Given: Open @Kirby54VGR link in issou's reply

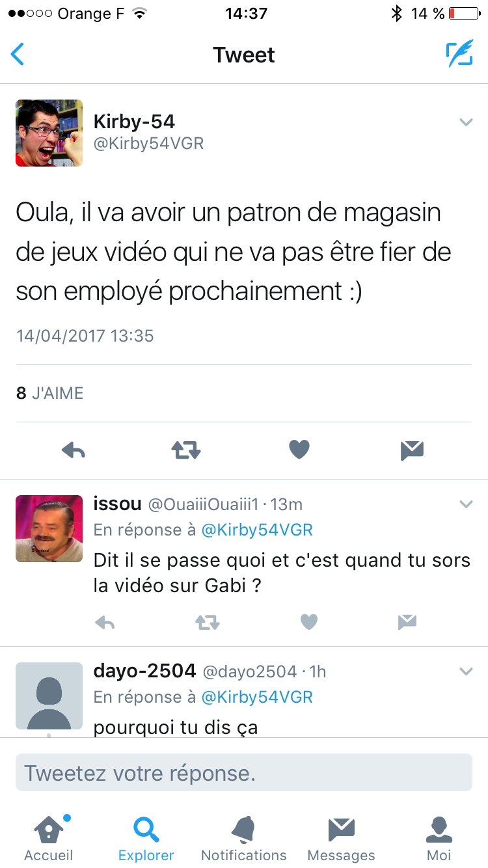Looking at the screenshot, I should click(x=257, y=530).
